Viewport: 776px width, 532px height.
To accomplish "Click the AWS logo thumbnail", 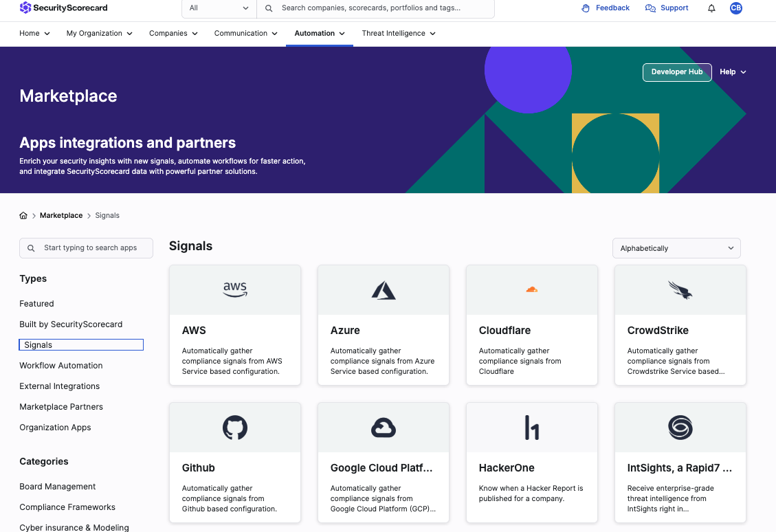I will (x=235, y=290).
